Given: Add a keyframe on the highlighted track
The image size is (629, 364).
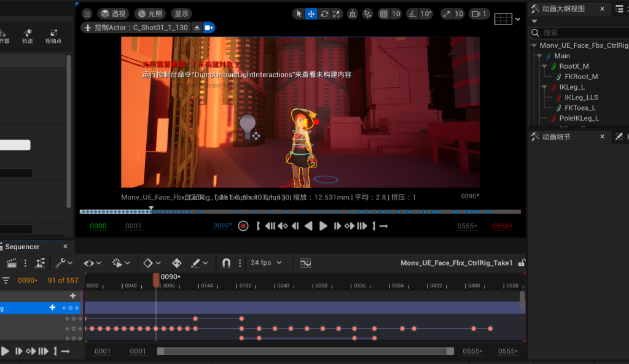Looking at the screenshot, I should tap(70, 308).
